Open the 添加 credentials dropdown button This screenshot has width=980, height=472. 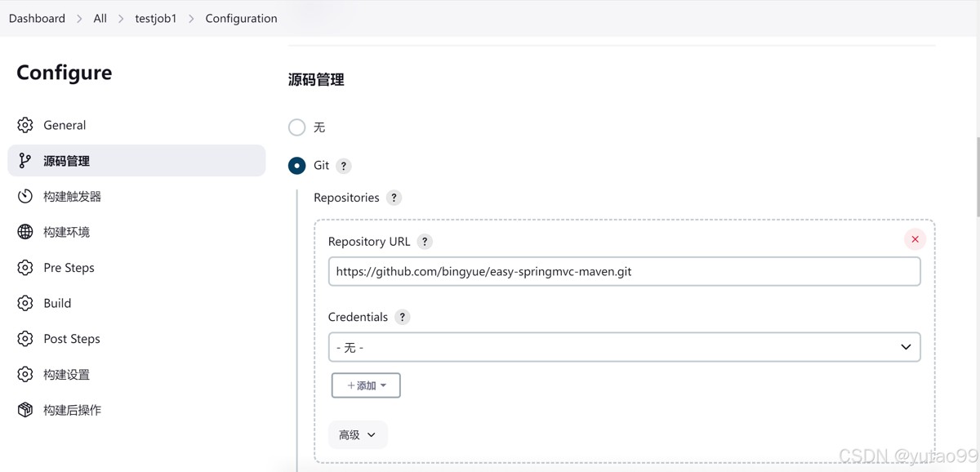click(366, 385)
